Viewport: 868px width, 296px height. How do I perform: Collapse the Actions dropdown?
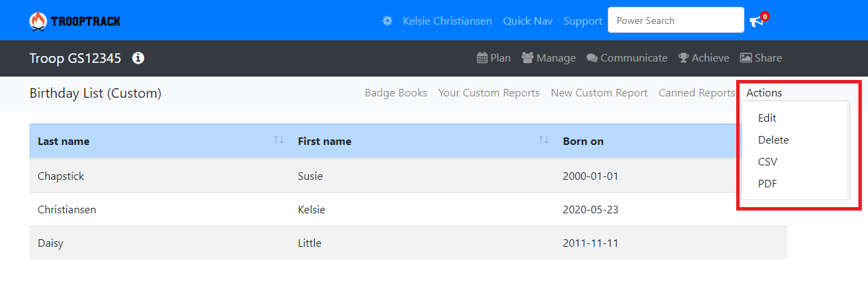coord(764,92)
